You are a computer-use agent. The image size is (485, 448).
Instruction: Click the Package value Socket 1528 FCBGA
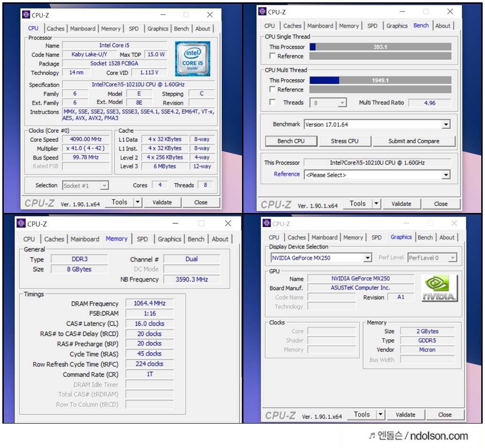pyautogui.click(x=114, y=63)
